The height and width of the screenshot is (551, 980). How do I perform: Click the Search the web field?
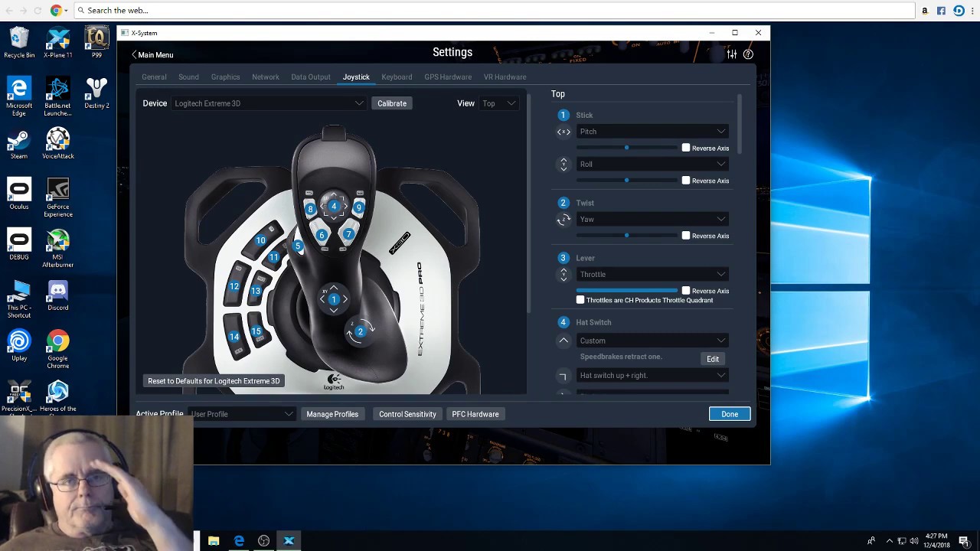click(x=495, y=11)
